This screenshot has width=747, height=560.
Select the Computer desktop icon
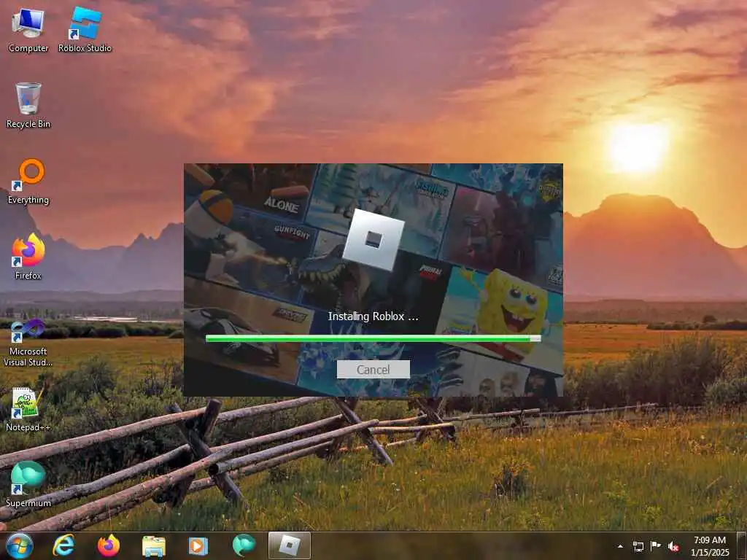pos(28,31)
